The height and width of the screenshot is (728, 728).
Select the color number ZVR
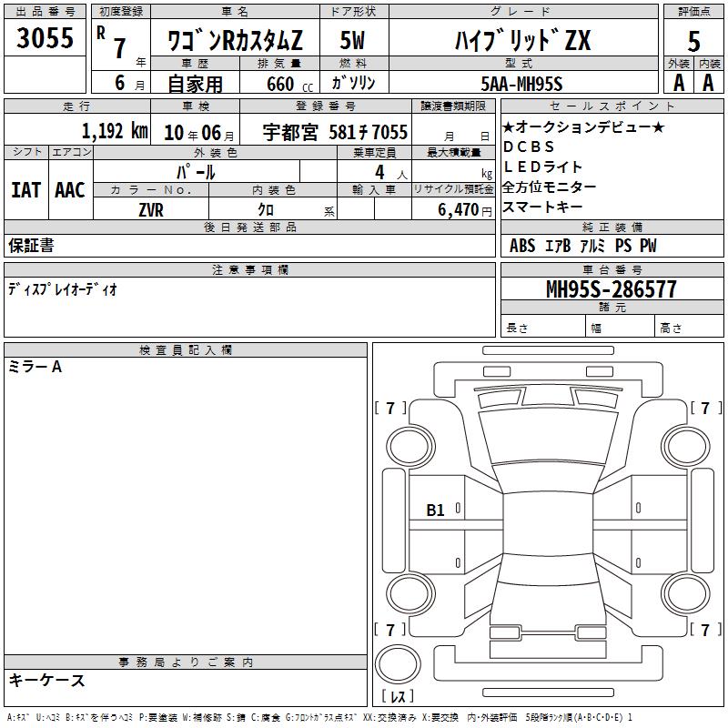[151, 209]
